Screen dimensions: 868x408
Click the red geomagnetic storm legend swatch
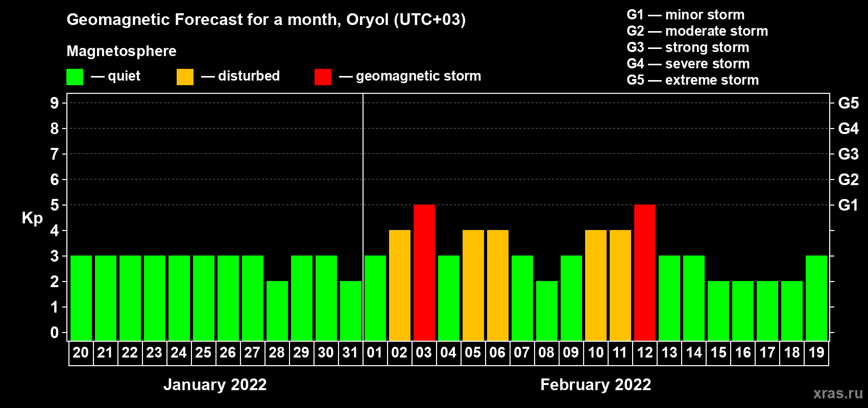click(323, 77)
